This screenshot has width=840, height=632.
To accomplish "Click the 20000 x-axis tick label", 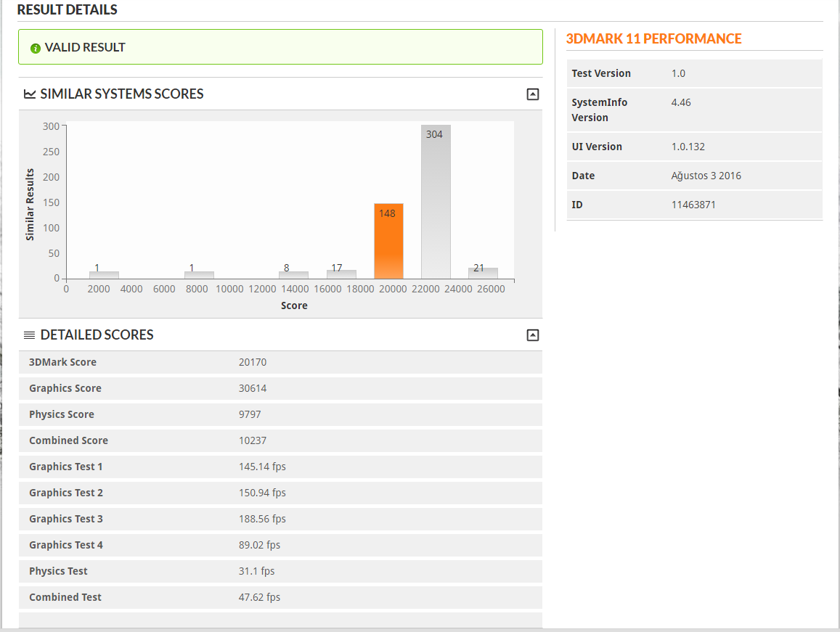I will click(393, 290).
